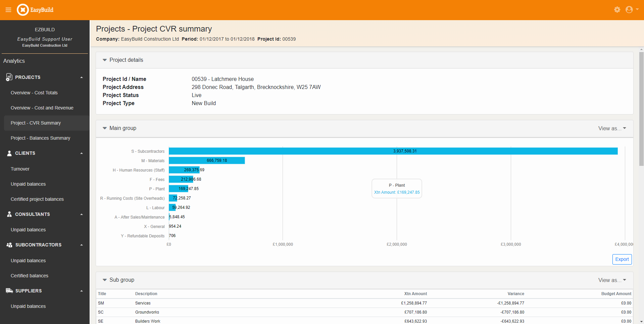The width and height of the screenshot is (644, 324).
Task: Open the settings gear icon
Action: (617, 10)
